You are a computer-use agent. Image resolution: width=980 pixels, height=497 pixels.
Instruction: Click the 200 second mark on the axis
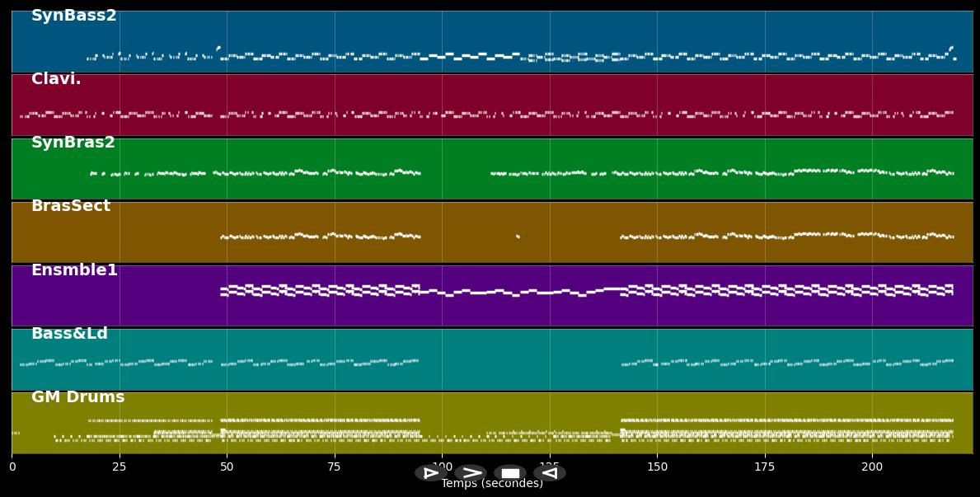click(871, 466)
